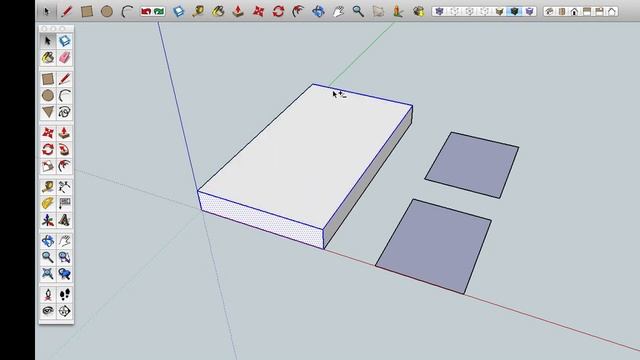The width and height of the screenshot is (640, 360).
Task: Select Rotate tool in left palette
Action: tap(48, 149)
